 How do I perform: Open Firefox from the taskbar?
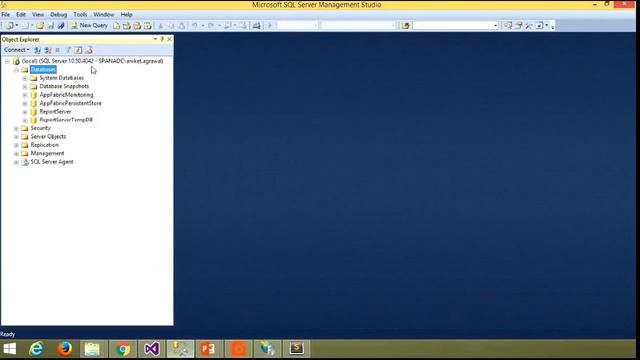pyautogui.click(x=64, y=349)
